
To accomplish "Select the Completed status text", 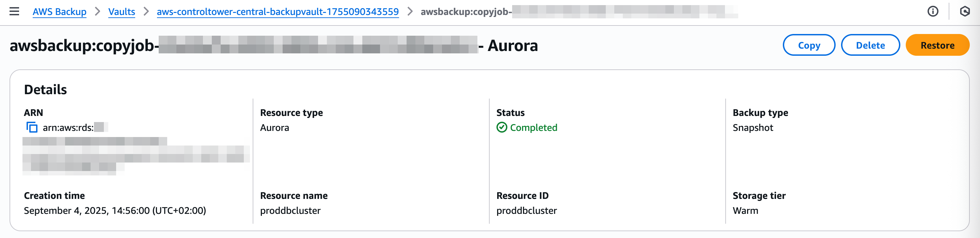I will click(533, 128).
